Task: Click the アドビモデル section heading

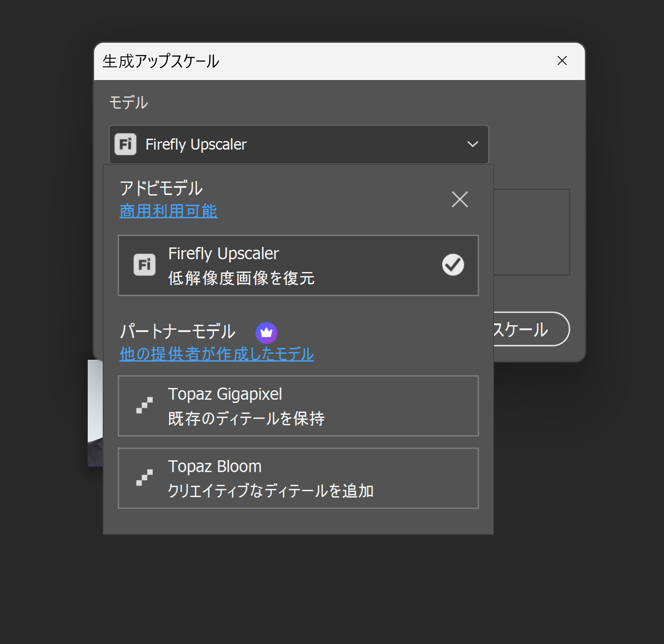Action: (161, 188)
